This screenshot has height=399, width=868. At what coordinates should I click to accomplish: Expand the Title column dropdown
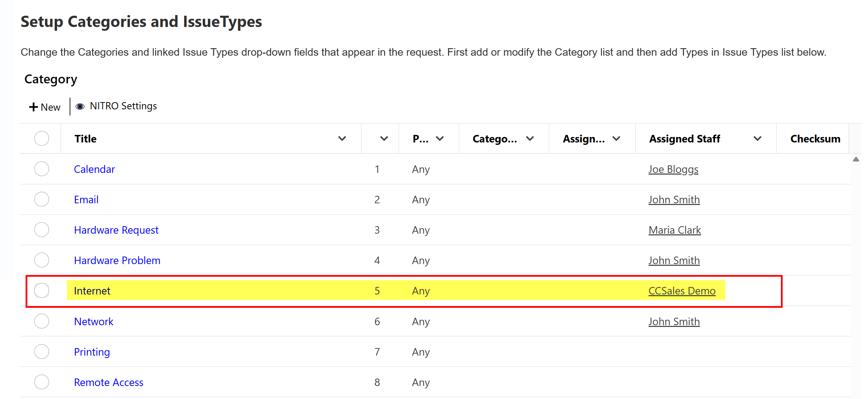click(342, 138)
